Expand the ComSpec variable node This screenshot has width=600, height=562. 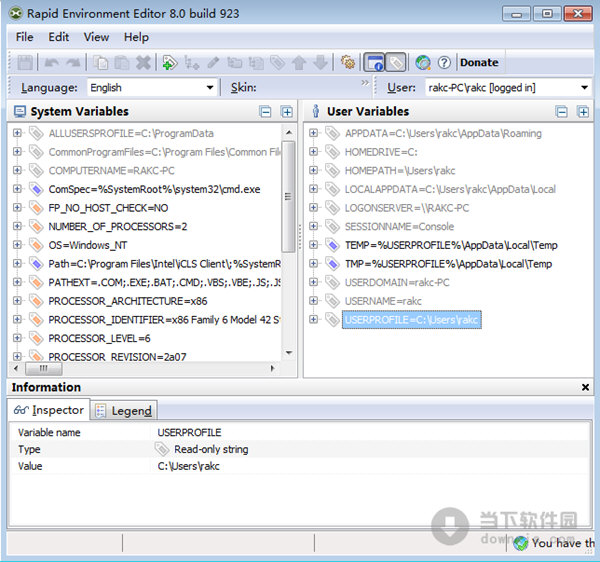pyautogui.click(x=17, y=189)
